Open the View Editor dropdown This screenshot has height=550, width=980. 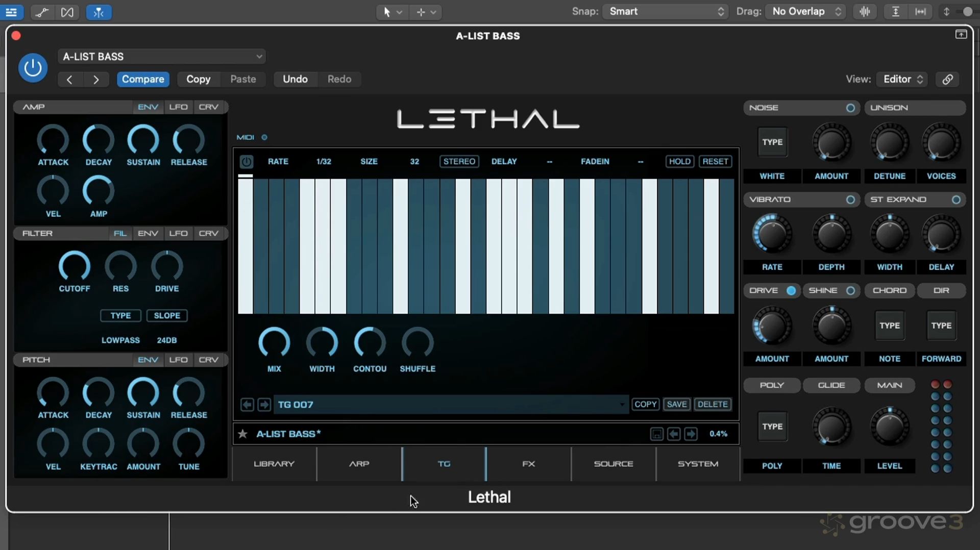(x=903, y=79)
